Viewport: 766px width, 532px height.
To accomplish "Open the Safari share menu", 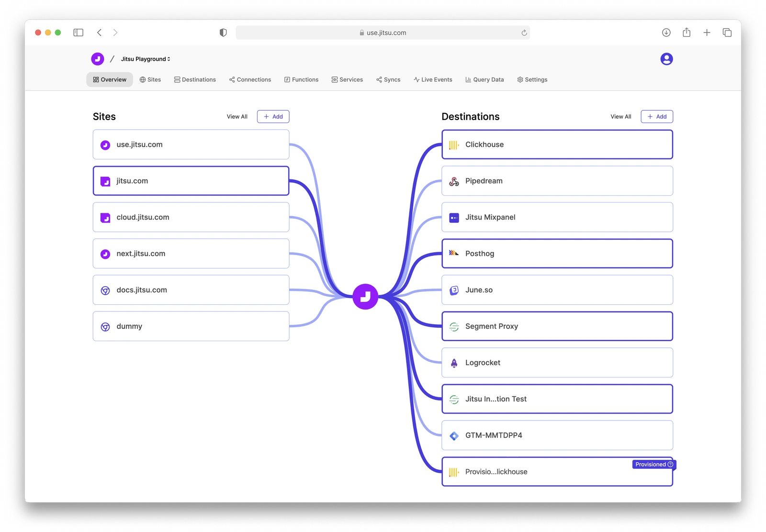I will (x=687, y=32).
